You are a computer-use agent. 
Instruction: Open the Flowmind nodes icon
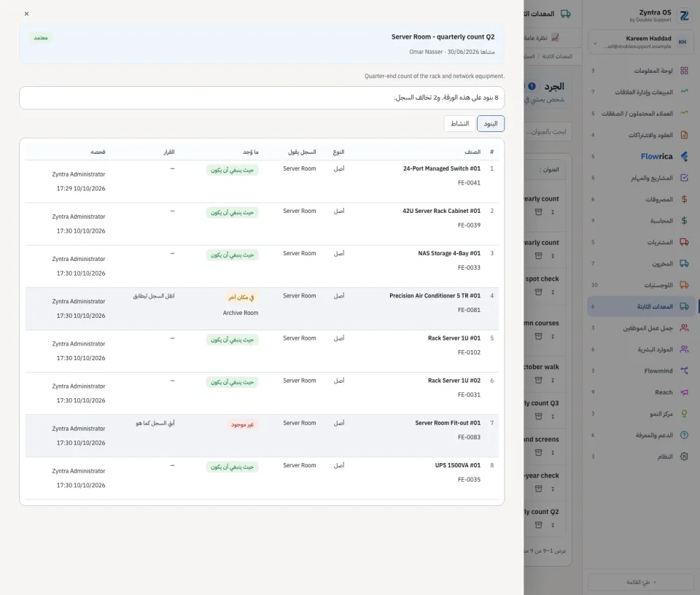pos(684,370)
